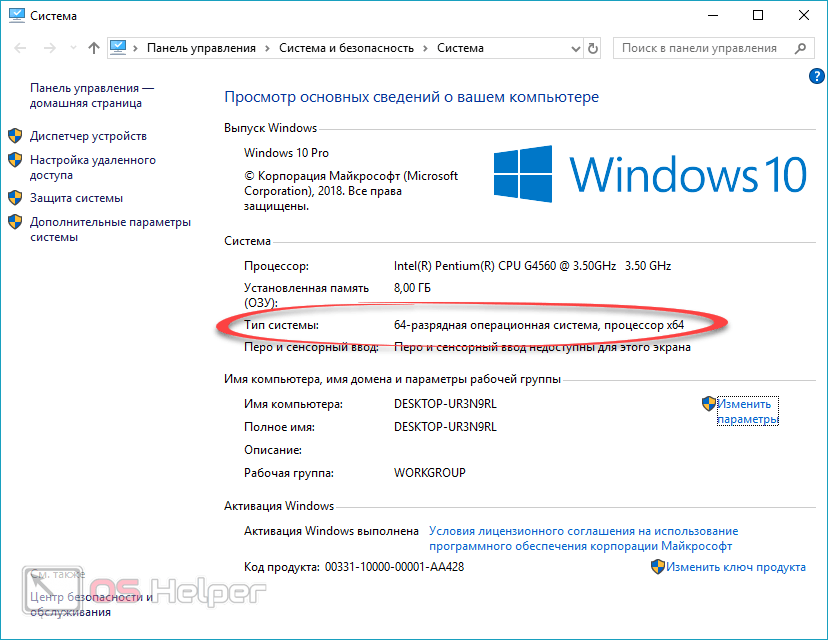
Task: Open the recent locations dropdown arrow
Action: click(73, 48)
